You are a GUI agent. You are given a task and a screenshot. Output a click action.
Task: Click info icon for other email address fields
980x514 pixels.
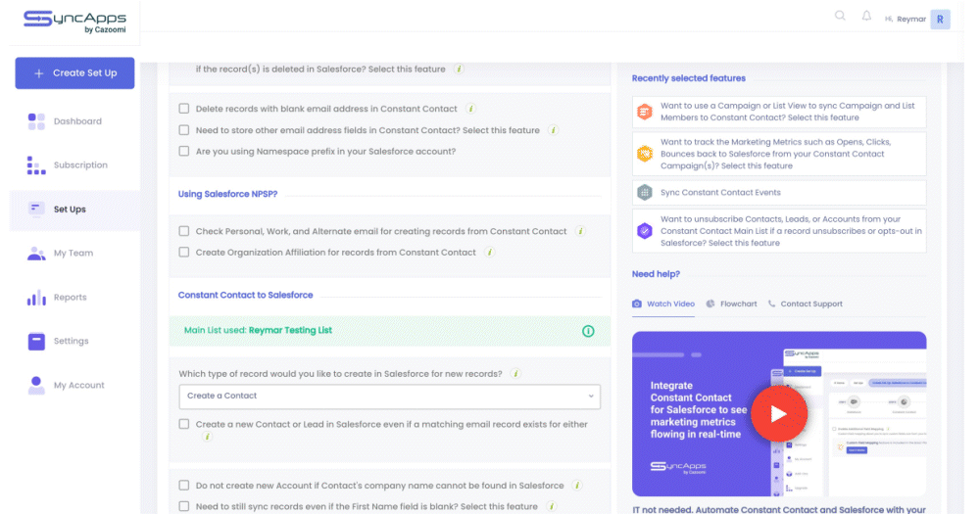[553, 130]
